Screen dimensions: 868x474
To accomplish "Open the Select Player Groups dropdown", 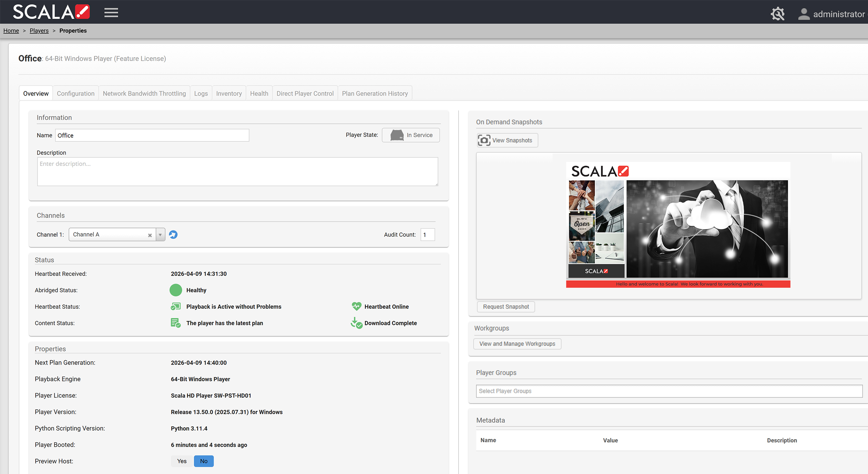I will click(x=669, y=391).
